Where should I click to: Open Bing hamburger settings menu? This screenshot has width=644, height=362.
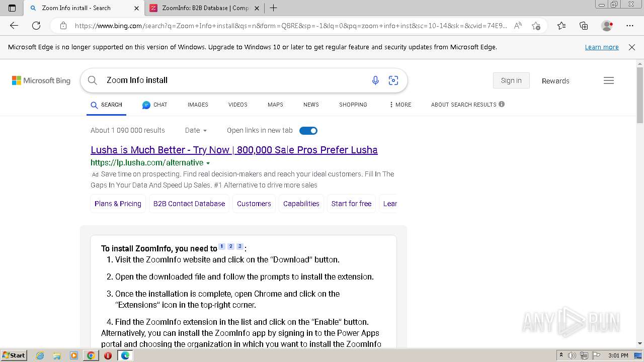[x=609, y=80]
